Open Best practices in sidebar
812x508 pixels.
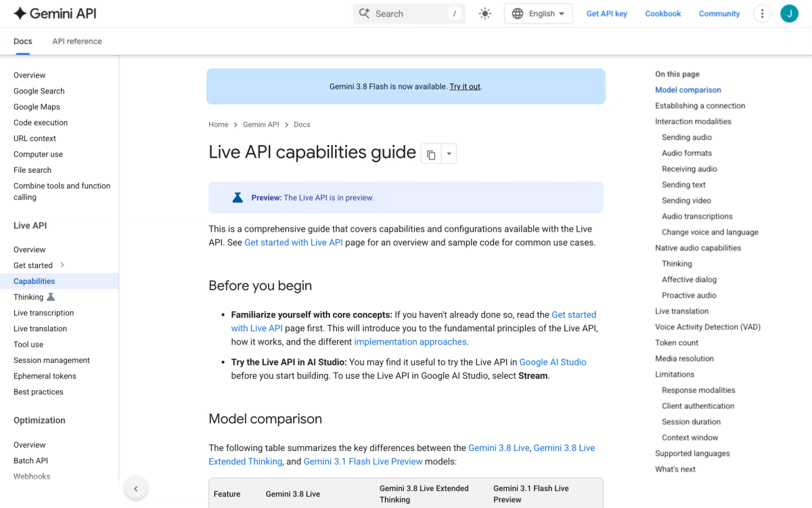coord(39,392)
